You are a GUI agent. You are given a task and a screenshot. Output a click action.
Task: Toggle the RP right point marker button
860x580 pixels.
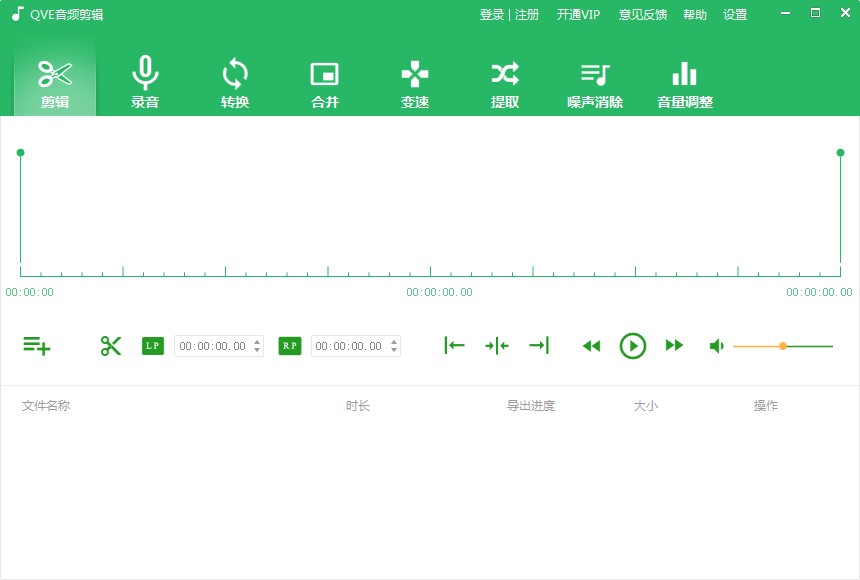(x=289, y=345)
